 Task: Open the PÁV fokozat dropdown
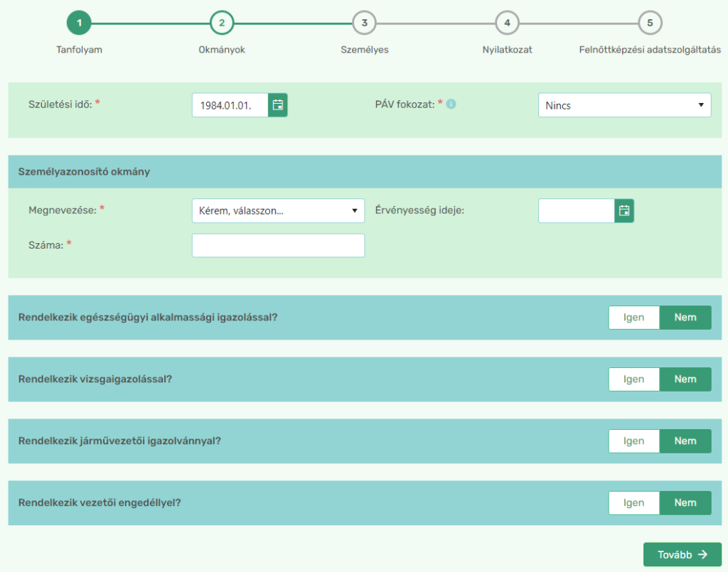(624, 105)
